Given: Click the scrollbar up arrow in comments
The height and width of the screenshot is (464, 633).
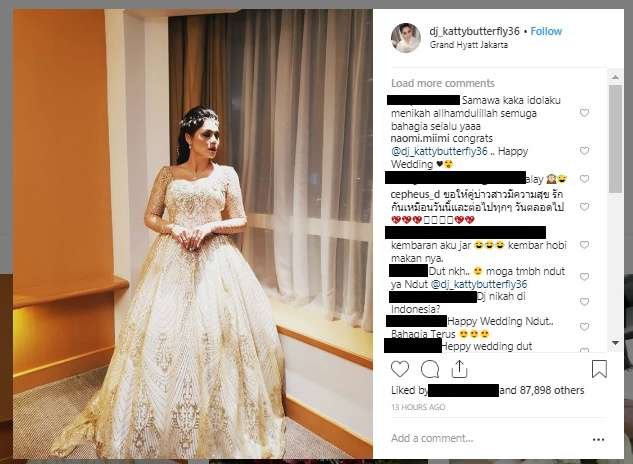Looking at the screenshot, I should 615,77.
